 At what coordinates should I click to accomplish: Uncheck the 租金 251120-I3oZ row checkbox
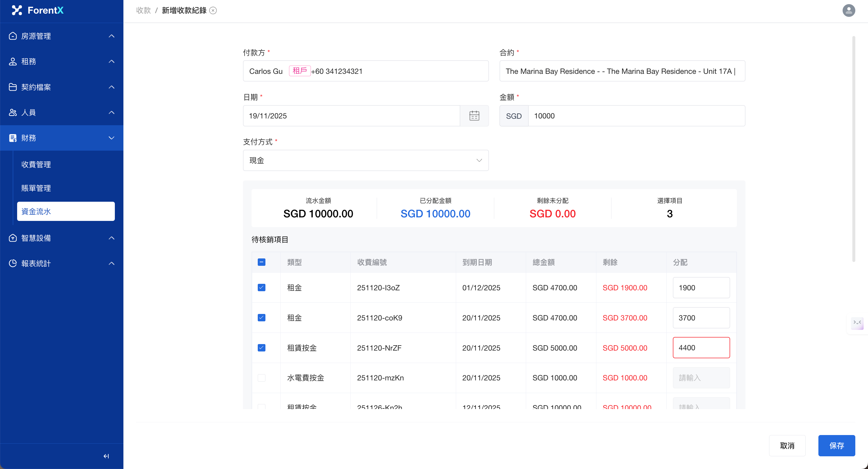pos(262,288)
